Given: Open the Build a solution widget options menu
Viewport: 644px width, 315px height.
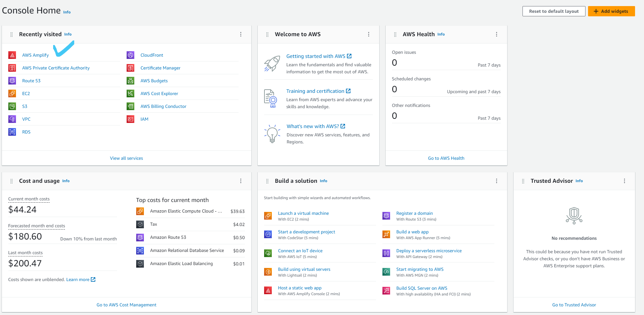Looking at the screenshot, I should coord(497,181).
